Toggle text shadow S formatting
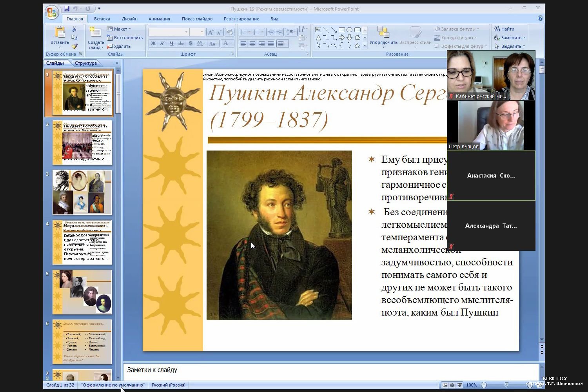588x392 pixels. coord(190,43)
